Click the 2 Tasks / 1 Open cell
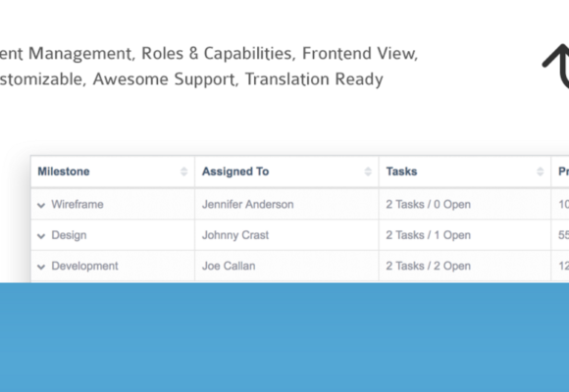 pos(465,235)
